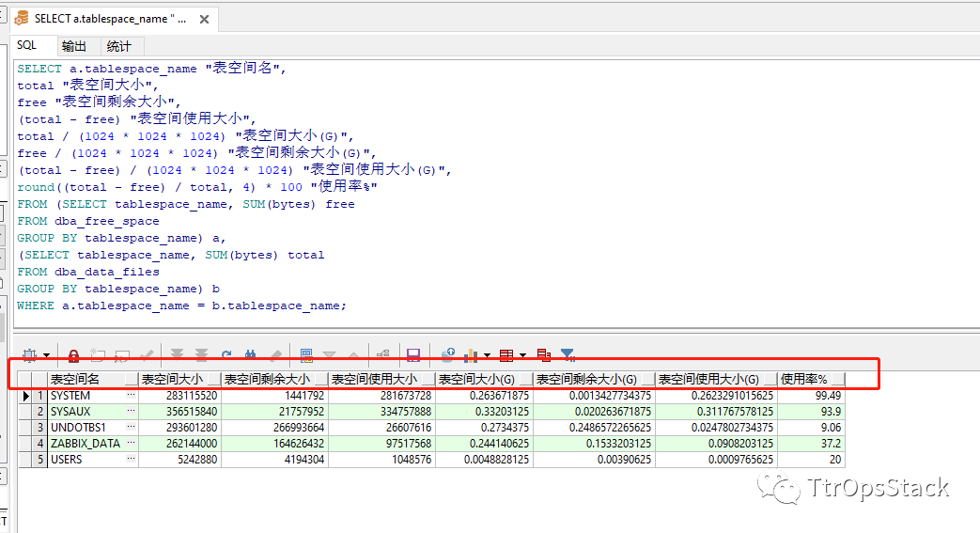The height and width of the screenshot is (533, 980).
Task: Click the blue filter funnel icon
Action: 568,355
